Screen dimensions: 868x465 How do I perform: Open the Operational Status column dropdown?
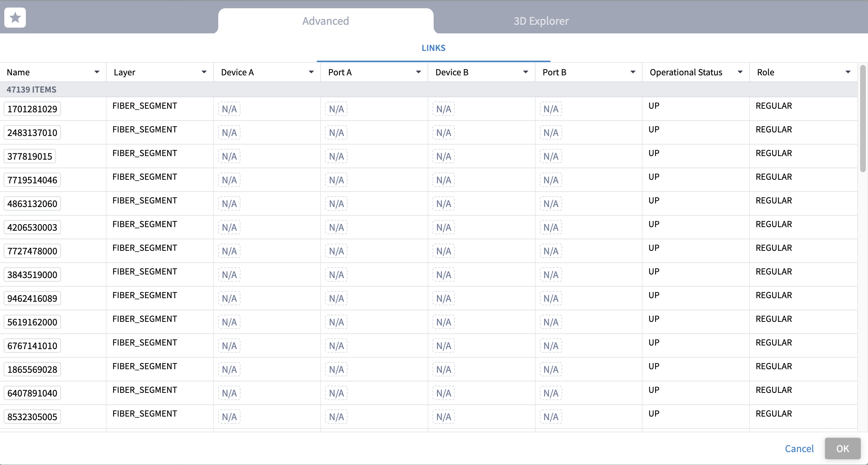(740, 72)
